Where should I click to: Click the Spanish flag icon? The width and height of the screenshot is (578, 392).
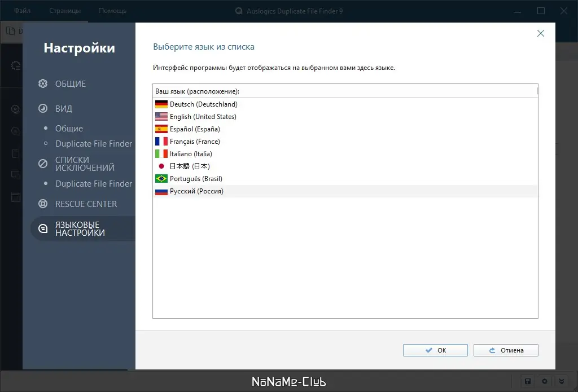(x=161, y=129)
